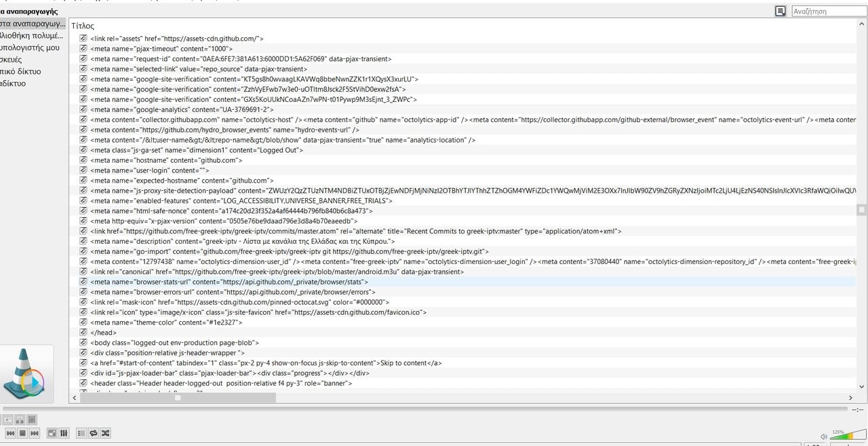This screenshot has height=446, width=868.
Task: Click item icon of 'google-analytics' row
Action: (83, 109)
